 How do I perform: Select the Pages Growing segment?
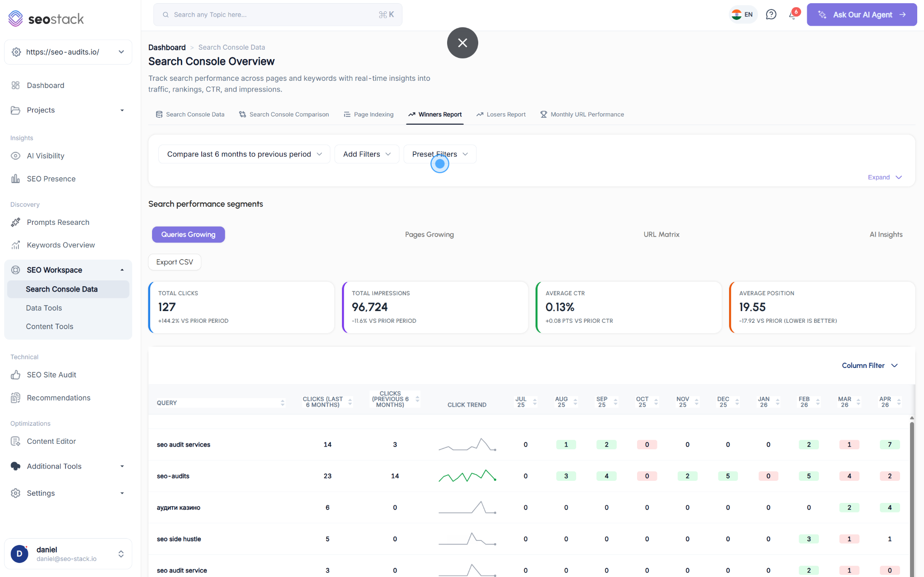[x=430, y=234]
